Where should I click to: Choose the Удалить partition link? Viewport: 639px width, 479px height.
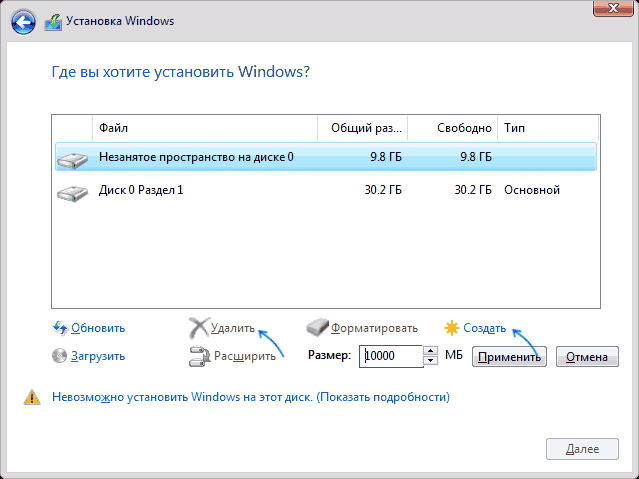(x=232, y=328)
